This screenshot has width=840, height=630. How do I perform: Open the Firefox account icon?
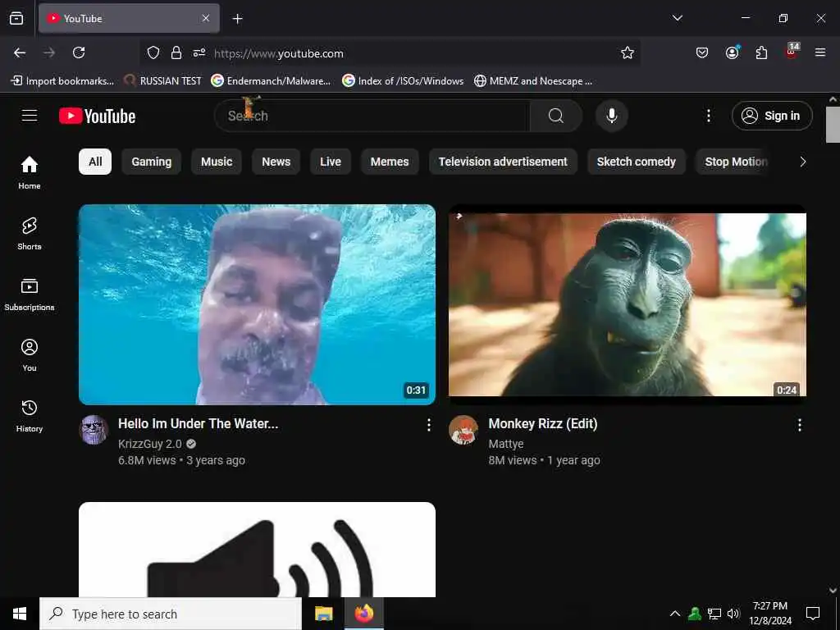[x=733, y=52]
